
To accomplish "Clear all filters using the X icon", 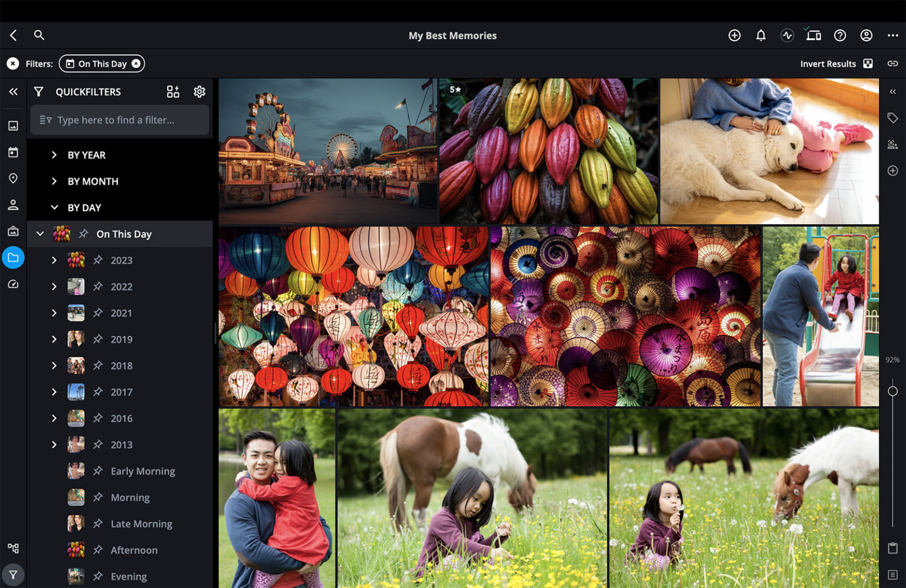I will [x=13, y=63].
